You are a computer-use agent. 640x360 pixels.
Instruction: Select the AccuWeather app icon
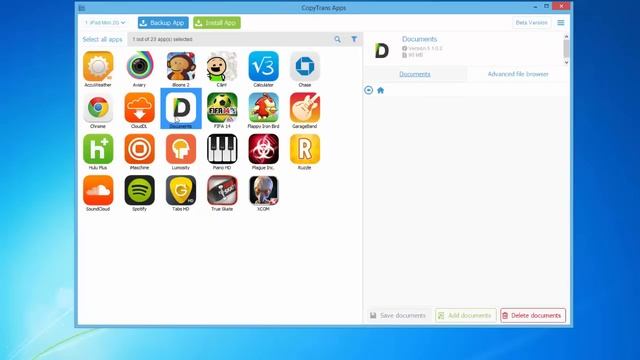(98, 66)
